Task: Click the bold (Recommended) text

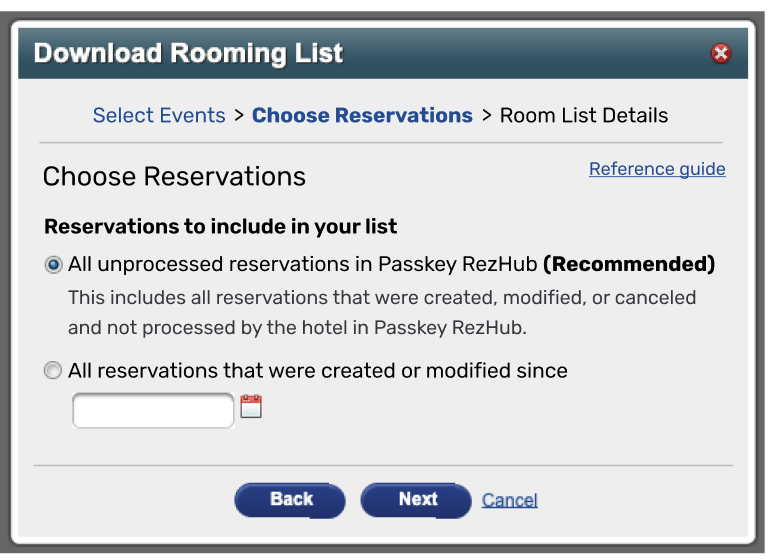Action: coord(629,264)
